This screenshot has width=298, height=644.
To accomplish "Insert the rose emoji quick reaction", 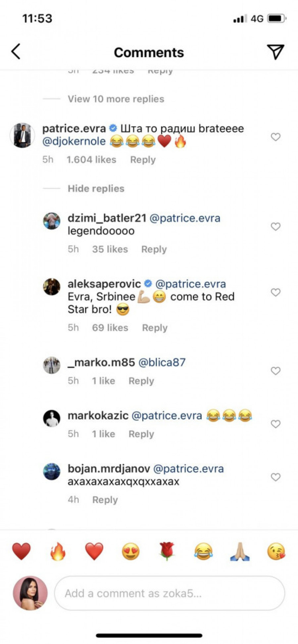I will click(x=167, y=551).
